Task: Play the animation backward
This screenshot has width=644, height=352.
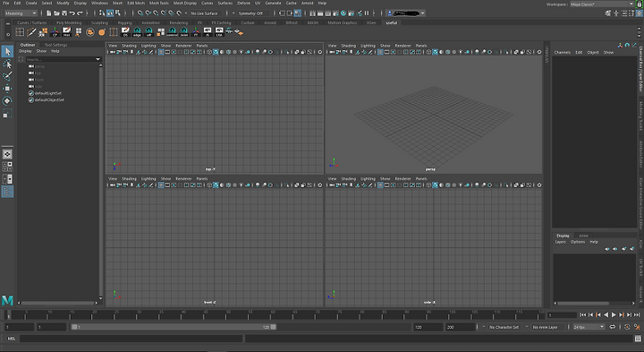Action: coord(606,314)
